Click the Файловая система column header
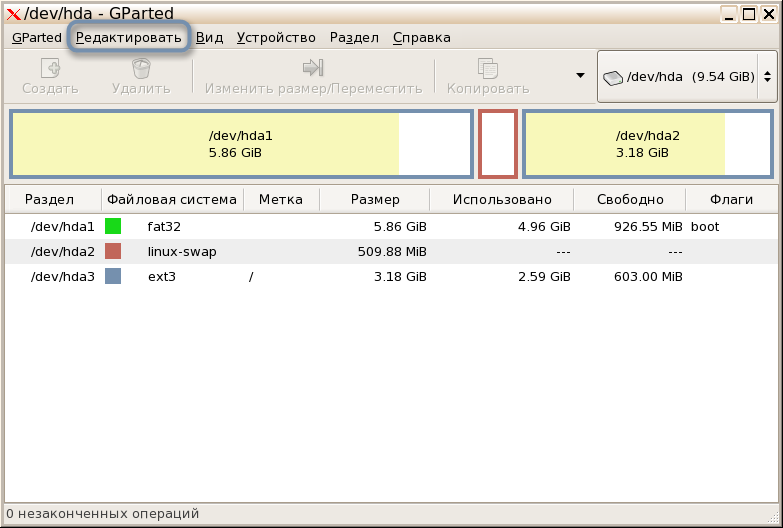Screen dimensions: 783x528 click(172, 199)
